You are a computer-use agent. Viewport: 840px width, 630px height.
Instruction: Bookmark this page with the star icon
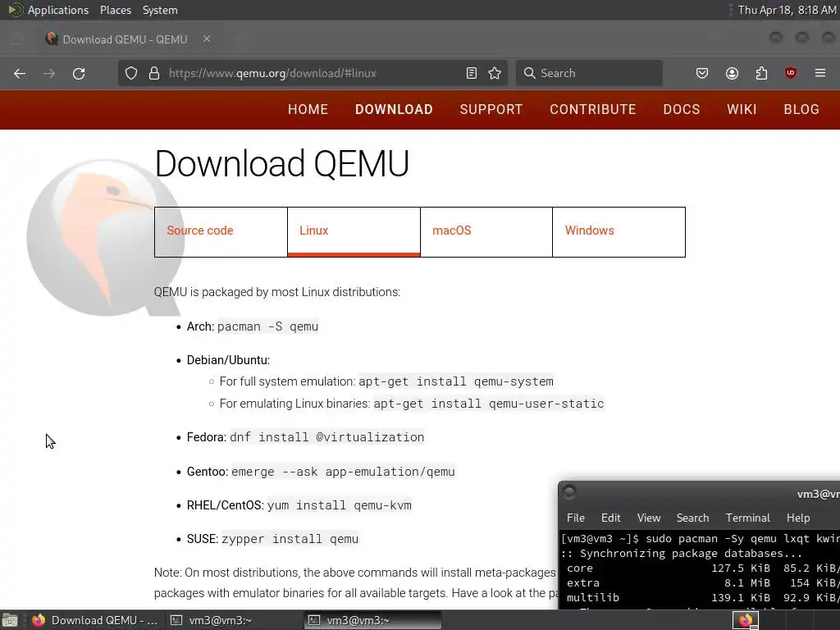[x=495, y=73]
